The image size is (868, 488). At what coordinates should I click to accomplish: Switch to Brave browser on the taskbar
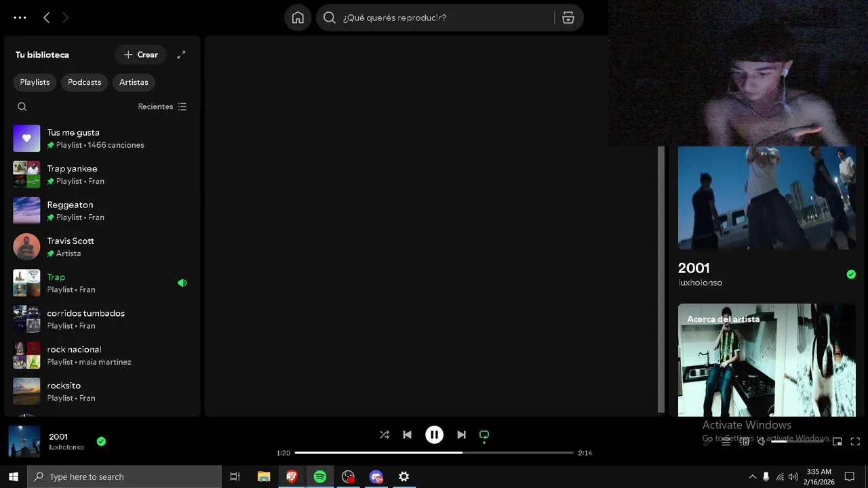(292, 476)
